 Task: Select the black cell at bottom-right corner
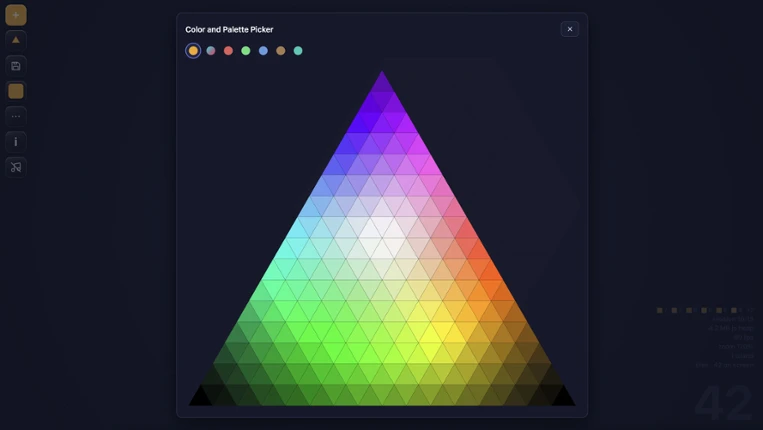click(563, 398)
